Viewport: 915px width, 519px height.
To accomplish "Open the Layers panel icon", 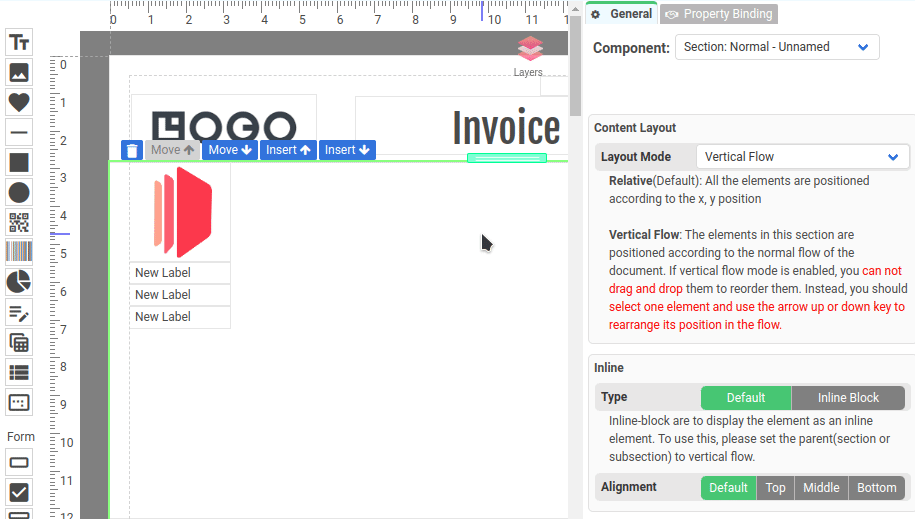I will (530, 50).
